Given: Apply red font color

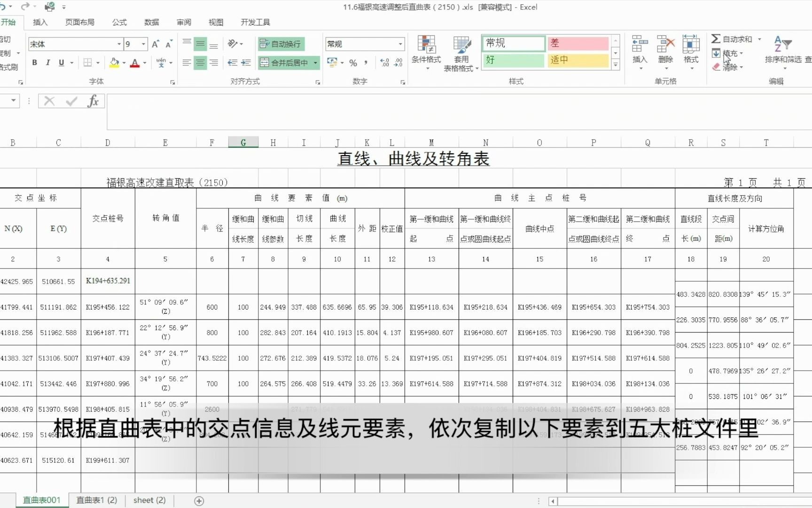Looking at the screenshot, I should [x=135, y=63].
